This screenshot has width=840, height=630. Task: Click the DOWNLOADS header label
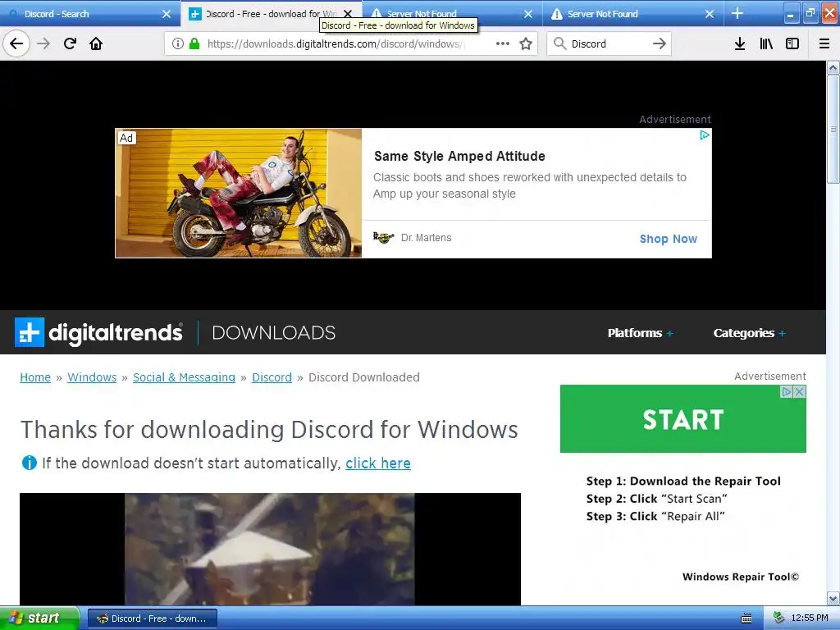pos(274,333)
